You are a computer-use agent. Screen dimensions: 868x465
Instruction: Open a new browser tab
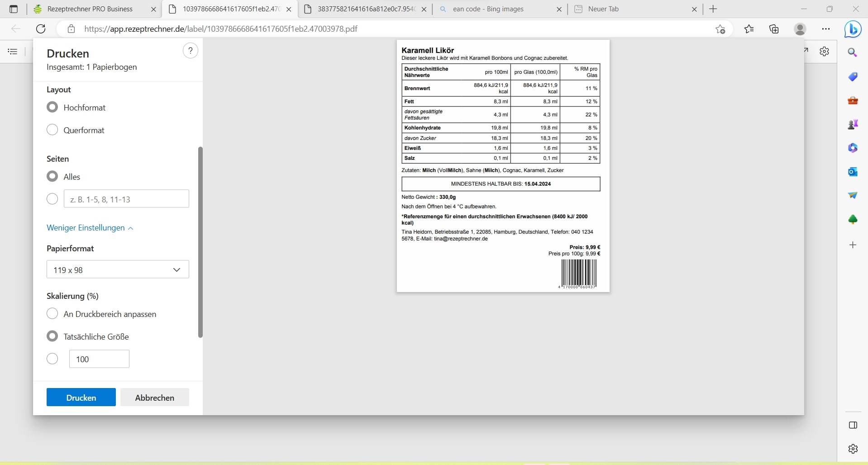tap(713, 9)
